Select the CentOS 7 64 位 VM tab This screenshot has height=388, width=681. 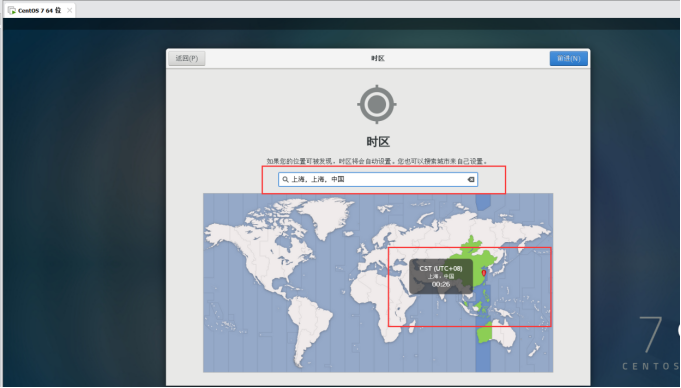point(39,10)
